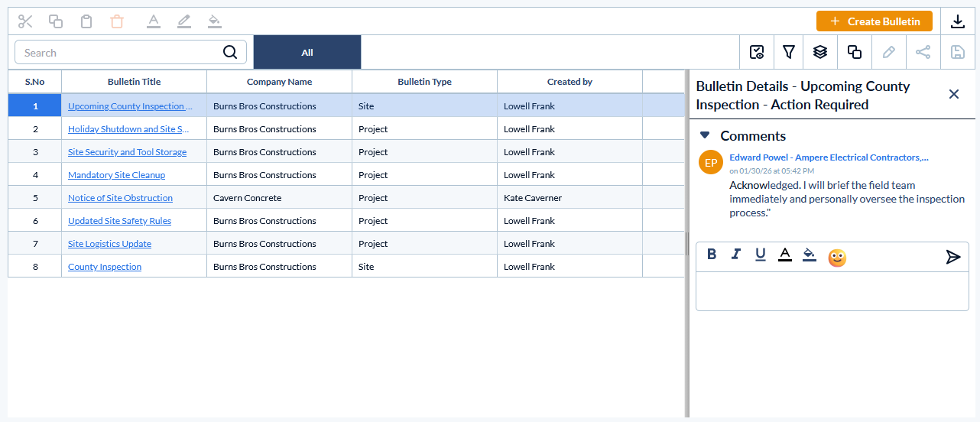Click in the comment text box
Image resolution: width=980 pixels, height=422 pixels.
coord(832,291)
